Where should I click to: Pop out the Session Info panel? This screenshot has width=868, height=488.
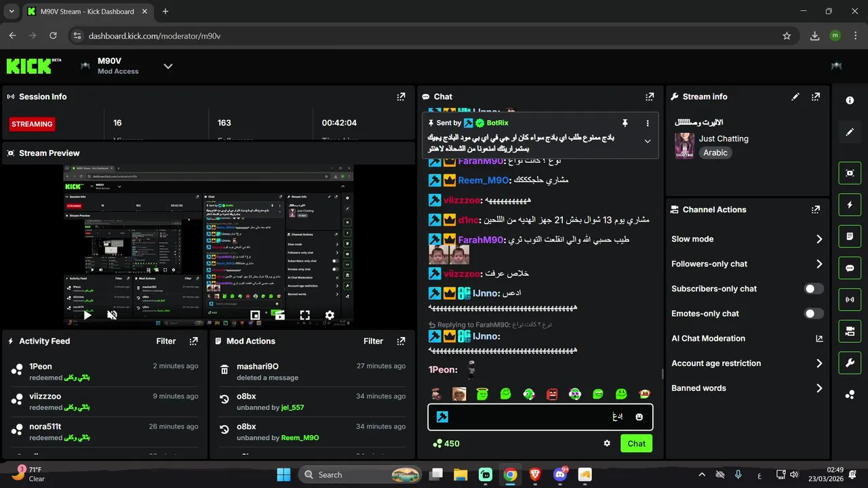click(x=401, y=97)
